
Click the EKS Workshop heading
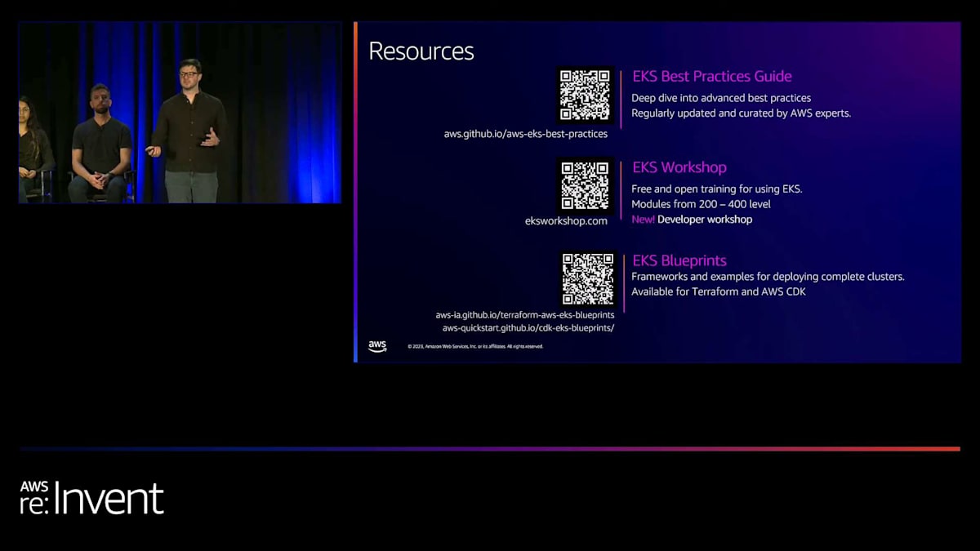[679, 167]
